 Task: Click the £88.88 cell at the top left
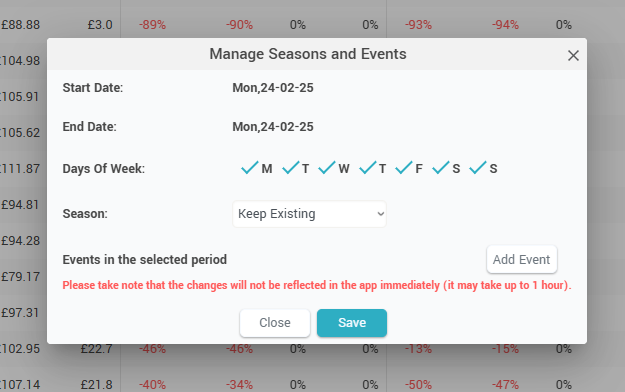[x=20, y=25]
